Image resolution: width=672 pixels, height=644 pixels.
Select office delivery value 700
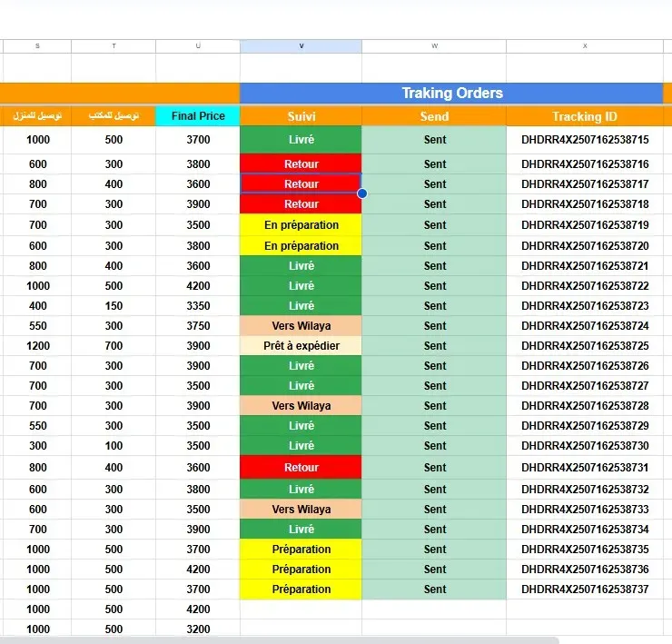pos(114,346)
